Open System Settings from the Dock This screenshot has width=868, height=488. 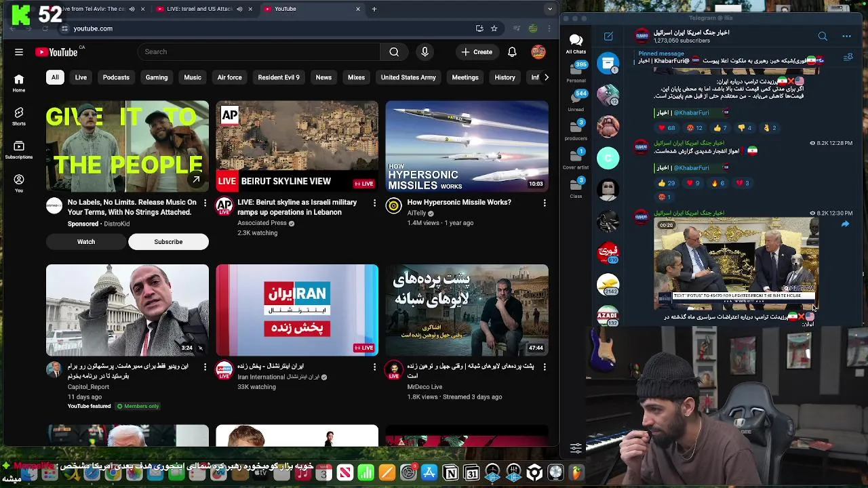coord(408,473)
